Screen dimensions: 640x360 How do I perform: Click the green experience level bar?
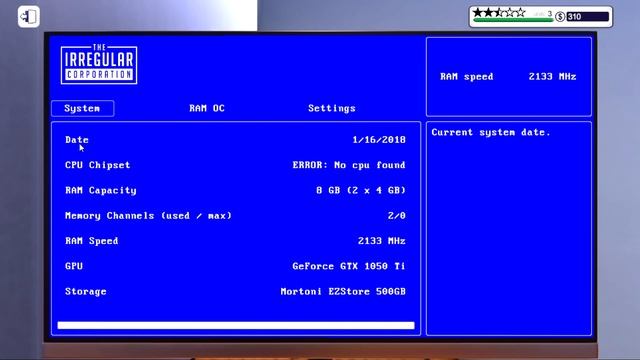[513, 20]
